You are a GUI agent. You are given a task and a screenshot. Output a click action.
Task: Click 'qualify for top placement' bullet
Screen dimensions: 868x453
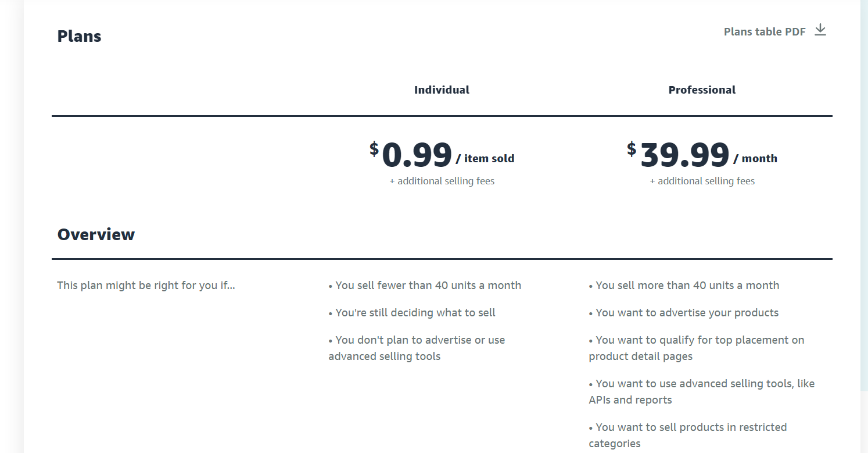click(x=697, y=348)
